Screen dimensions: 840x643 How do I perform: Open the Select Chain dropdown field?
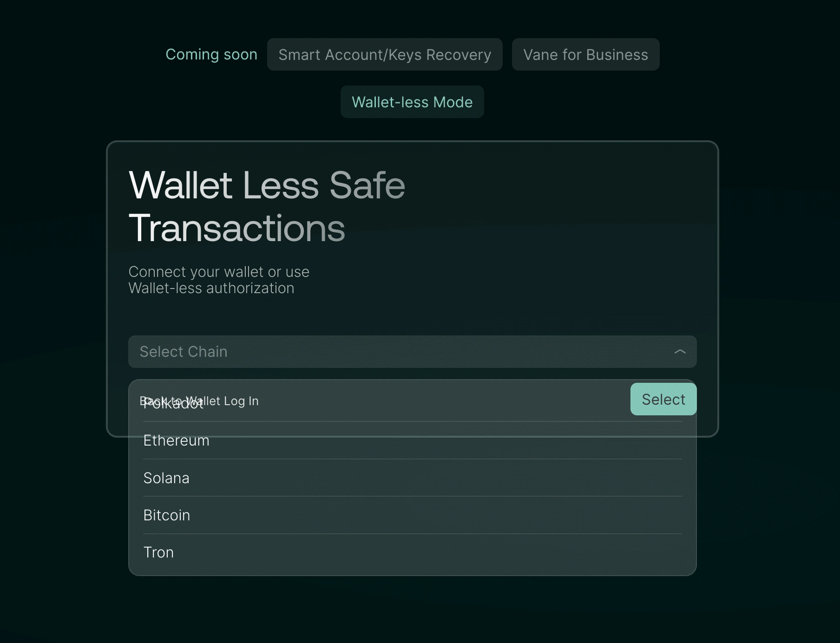coord(412,352)
